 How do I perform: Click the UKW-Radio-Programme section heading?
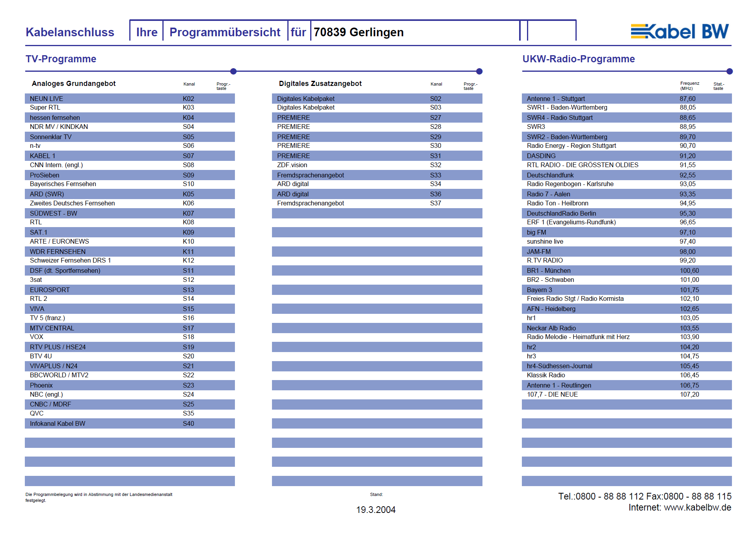point(578,59)
